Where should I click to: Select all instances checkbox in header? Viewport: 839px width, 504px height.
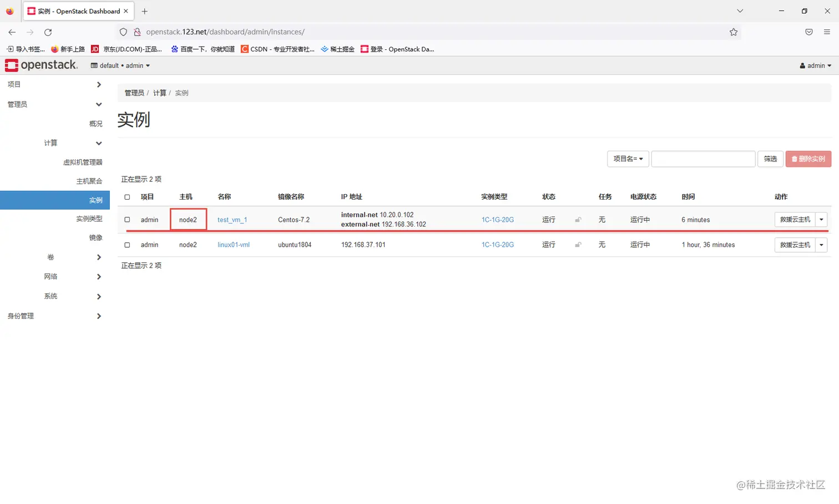pos(127,197)
